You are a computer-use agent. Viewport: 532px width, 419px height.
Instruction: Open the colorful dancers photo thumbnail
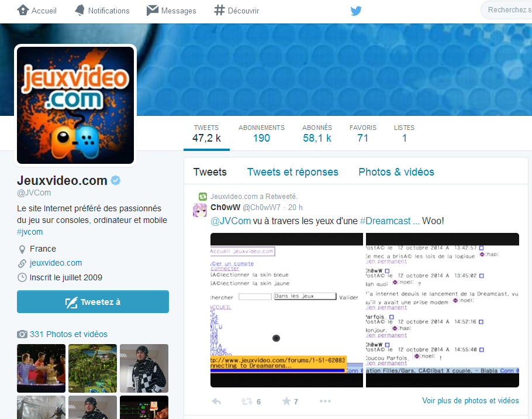point(41,369)
